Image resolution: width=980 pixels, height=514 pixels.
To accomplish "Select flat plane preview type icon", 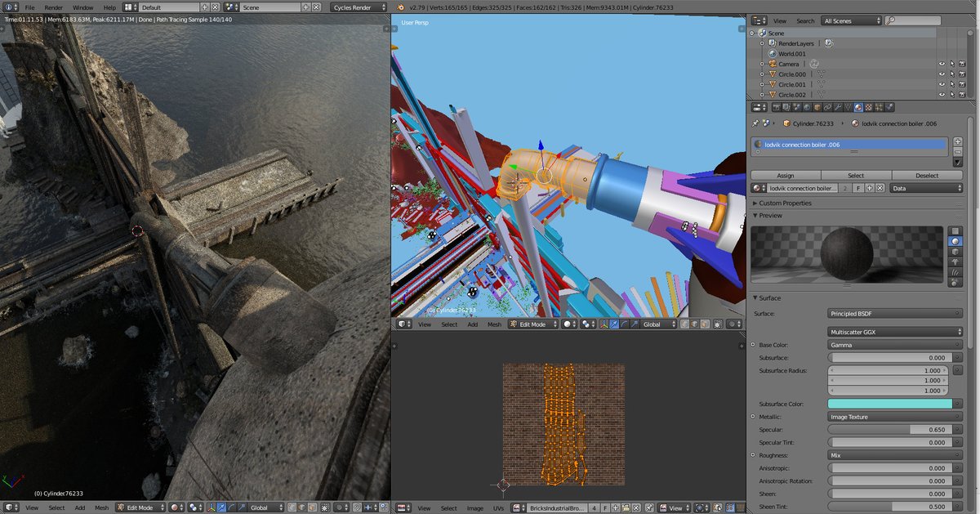I will 955,231.
